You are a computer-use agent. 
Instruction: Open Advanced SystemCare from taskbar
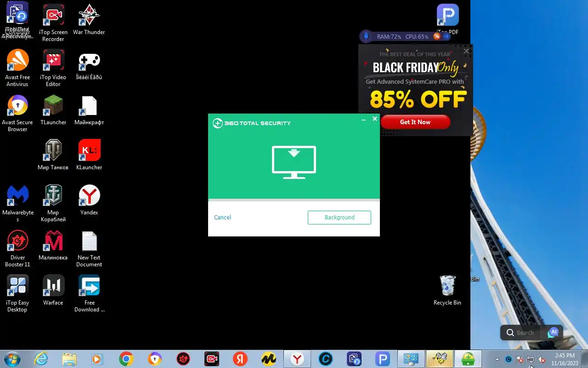(x=326, y=359)
